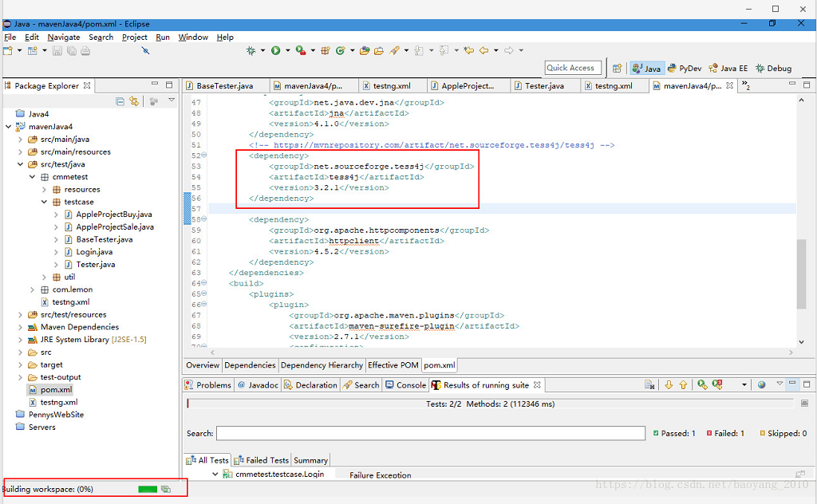Minimize the Package Explorer panel
Viewport: 817px width, 504px height.
[x=155, y=84]
